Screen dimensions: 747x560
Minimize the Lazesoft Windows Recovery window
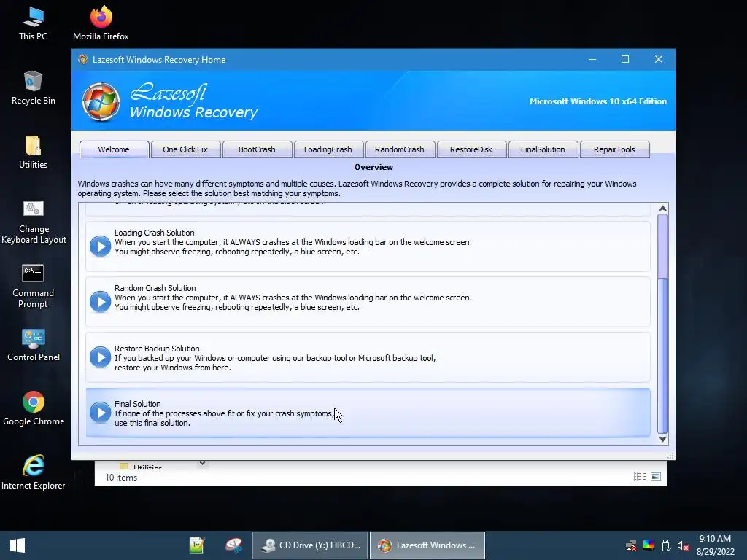[592, 60]
